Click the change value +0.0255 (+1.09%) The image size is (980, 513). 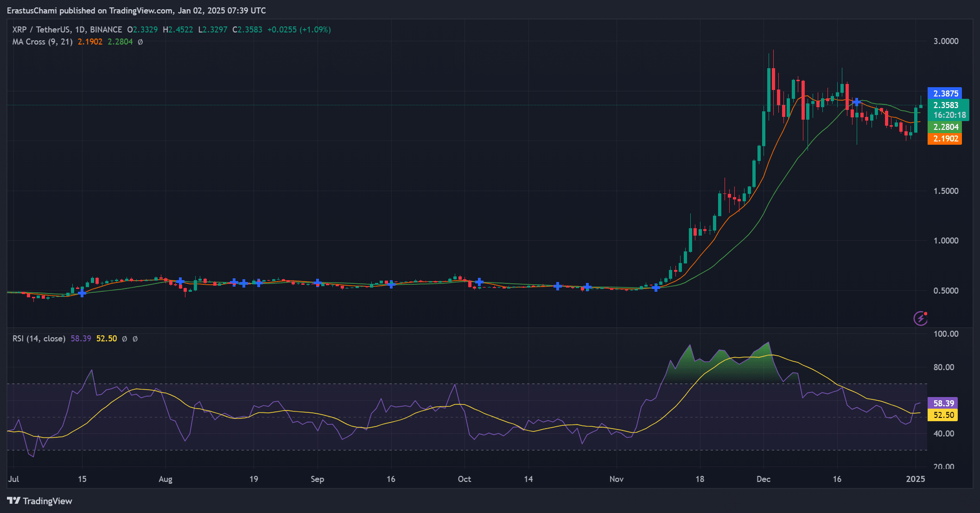(299, 30)
